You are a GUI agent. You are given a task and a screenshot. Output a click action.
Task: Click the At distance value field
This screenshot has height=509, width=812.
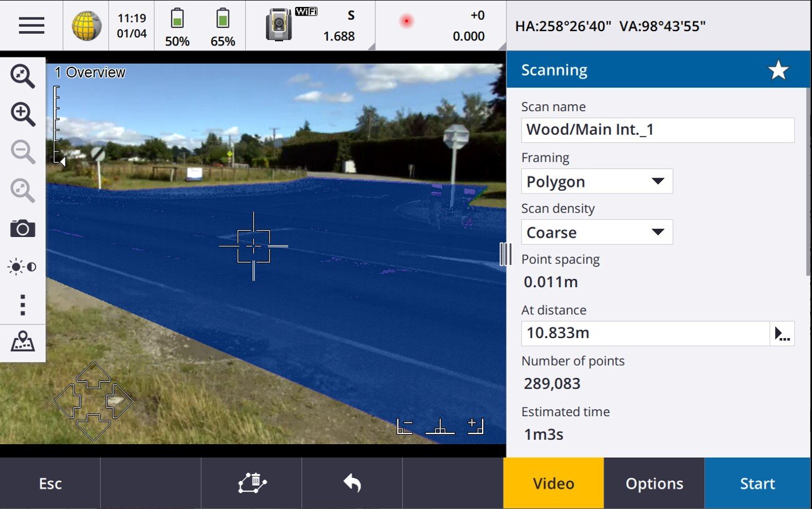pos(645,334)
